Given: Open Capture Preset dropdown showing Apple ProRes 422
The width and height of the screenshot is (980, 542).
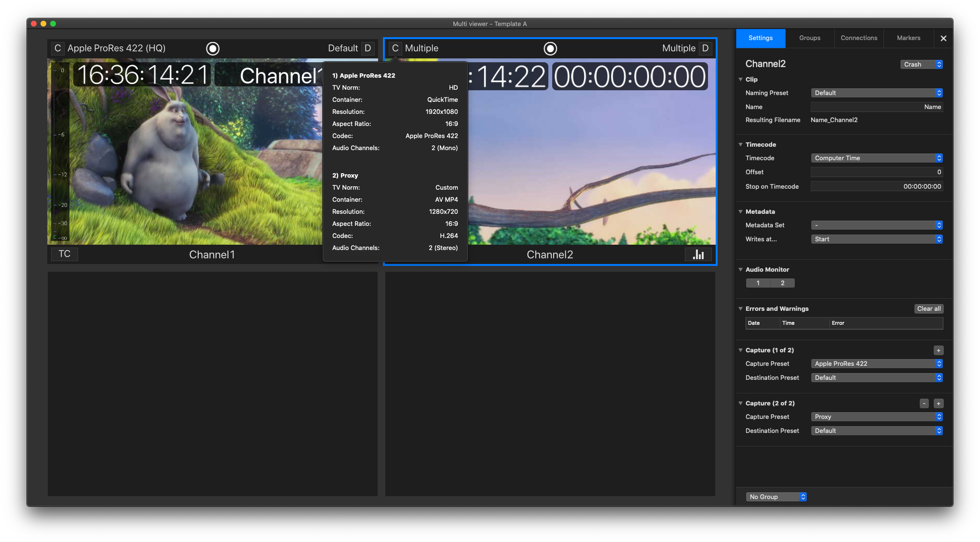Looking at the screenshot, I should (877, 364).
